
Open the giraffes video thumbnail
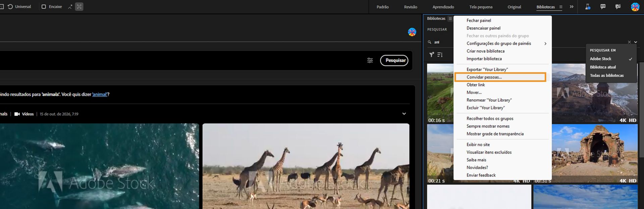pos(306,166)
